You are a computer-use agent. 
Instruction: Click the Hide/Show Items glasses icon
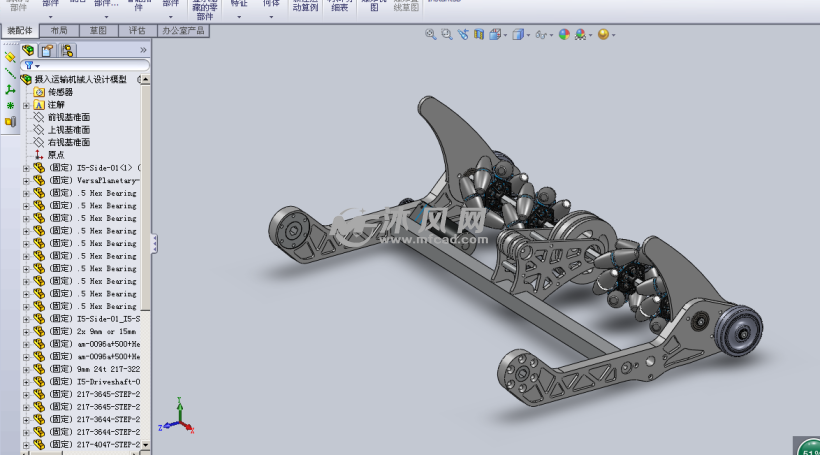click(x=541, y=35)
